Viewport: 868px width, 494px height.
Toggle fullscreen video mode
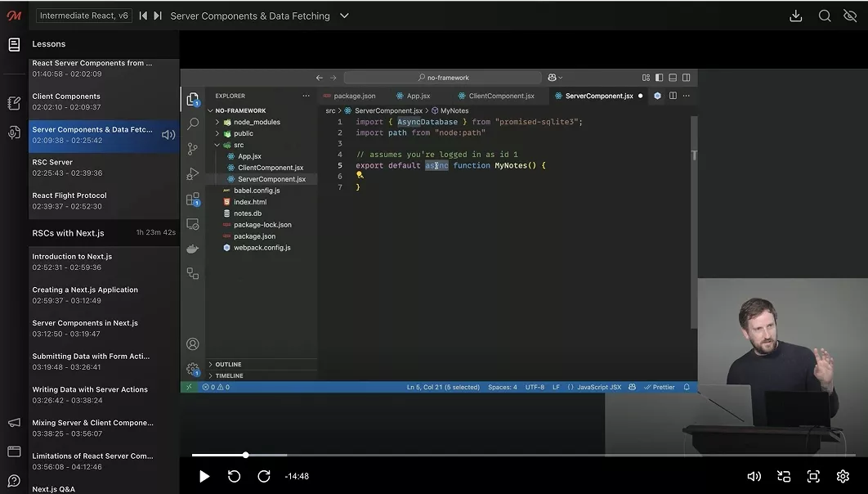[x=813, y=476]
